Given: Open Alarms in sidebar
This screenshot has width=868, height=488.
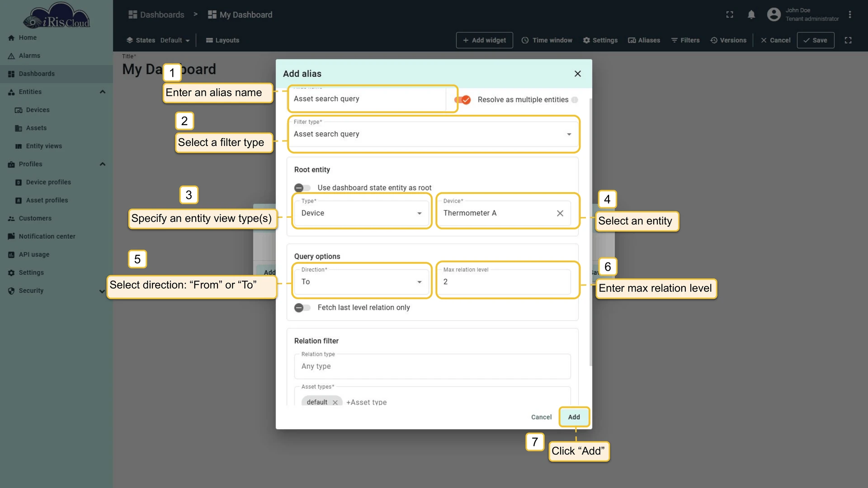Looking at the screenshot, I should point(29,56).
